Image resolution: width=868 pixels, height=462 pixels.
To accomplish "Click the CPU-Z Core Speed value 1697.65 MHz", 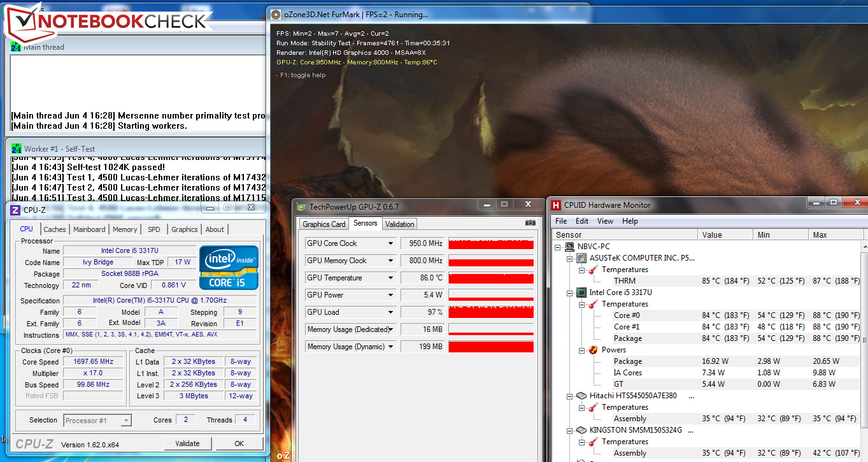I will tap(93, 362).
